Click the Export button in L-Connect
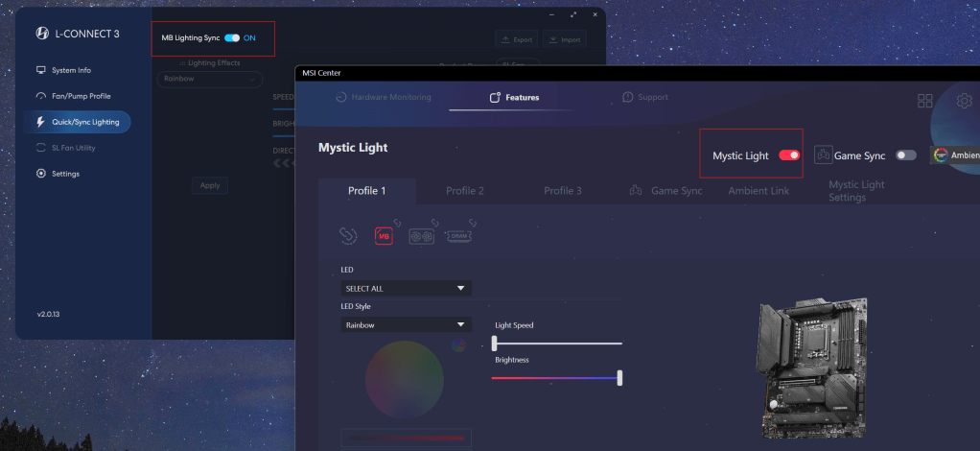Image resolution: width=980 pixels, height=451 pixels. tap(516, 39)
